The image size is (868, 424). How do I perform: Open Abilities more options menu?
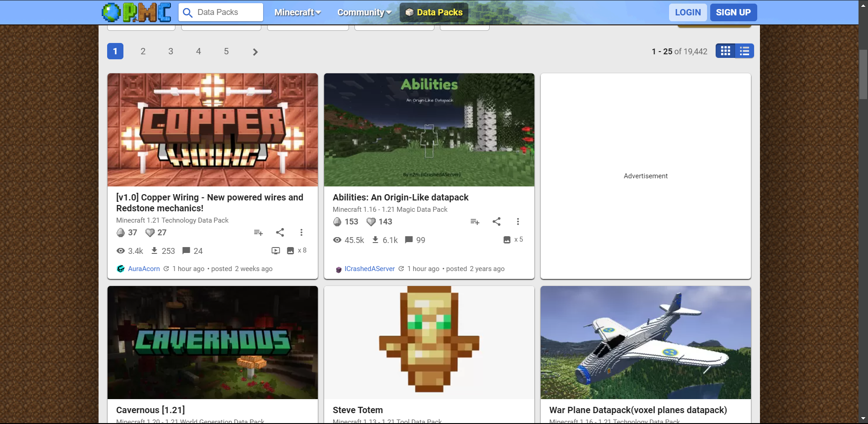coord(518,222)
